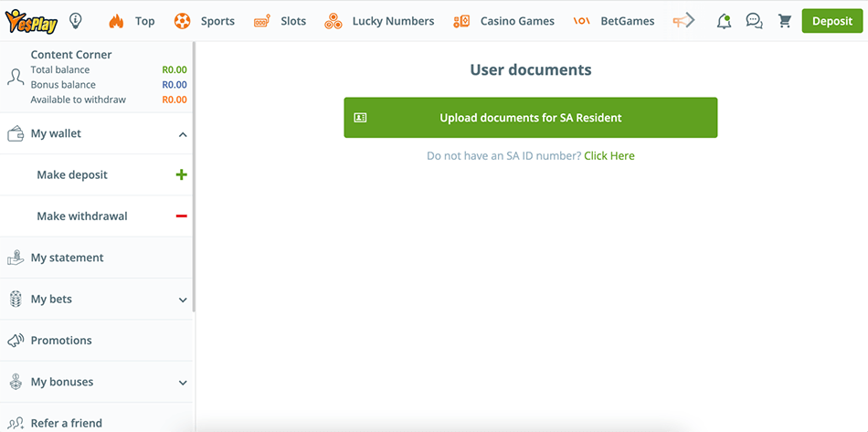Open the Top menu
The height and width of the screenshot is (432, 868).
[x=145, y=22]
